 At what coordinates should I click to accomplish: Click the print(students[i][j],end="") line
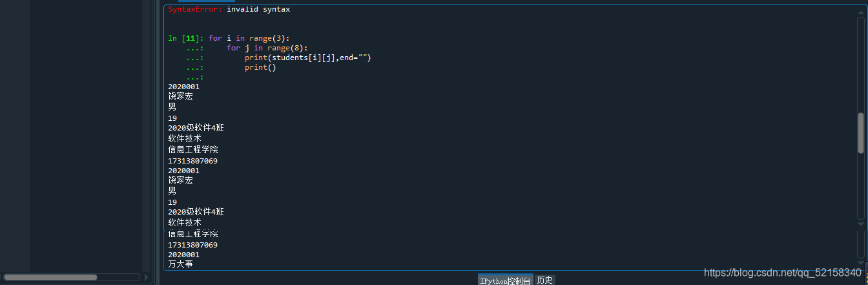pyautogui.click(x=307, y=58)
